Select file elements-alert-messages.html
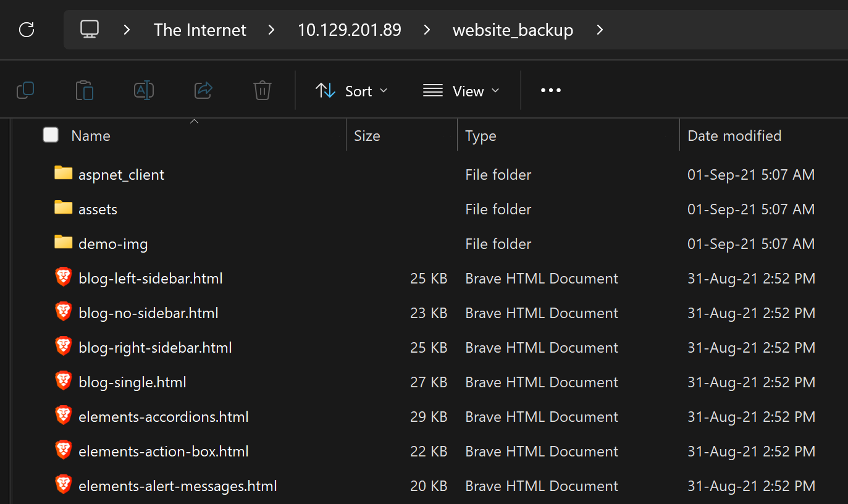 (x=178, y=486)
